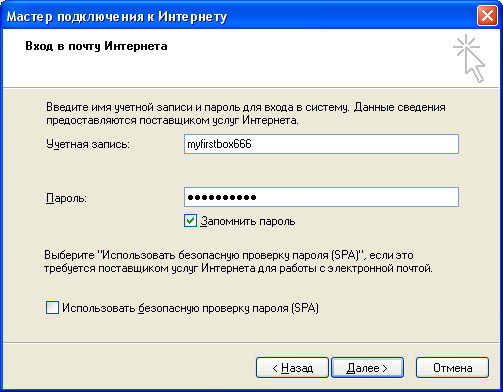Viewport: 503px width, 392px height.
Task: Focus the Учетная запись input field
Action: (x=321, y=144)
